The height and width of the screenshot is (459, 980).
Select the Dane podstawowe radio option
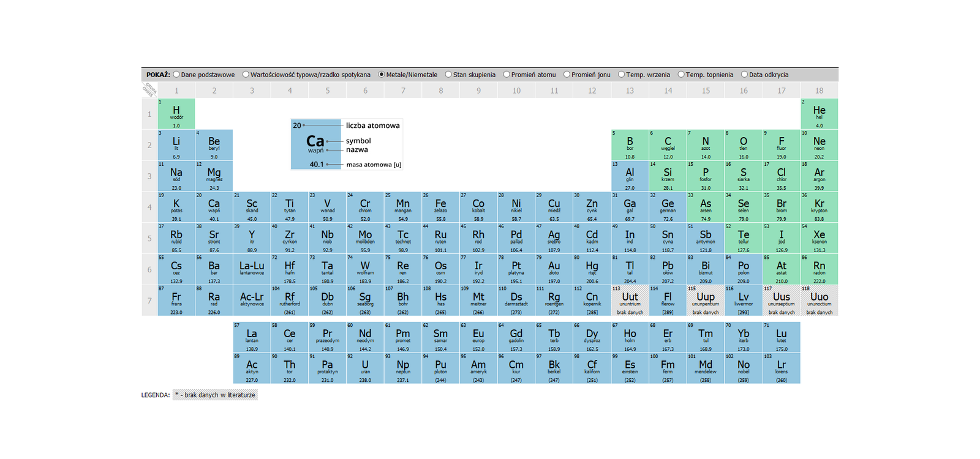176,75
